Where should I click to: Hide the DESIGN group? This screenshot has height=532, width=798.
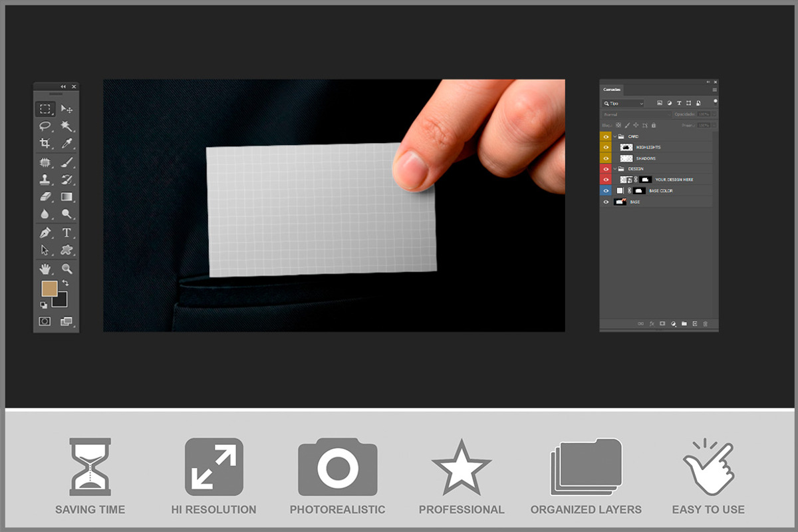pyautogui.click(x=605, y=169)
